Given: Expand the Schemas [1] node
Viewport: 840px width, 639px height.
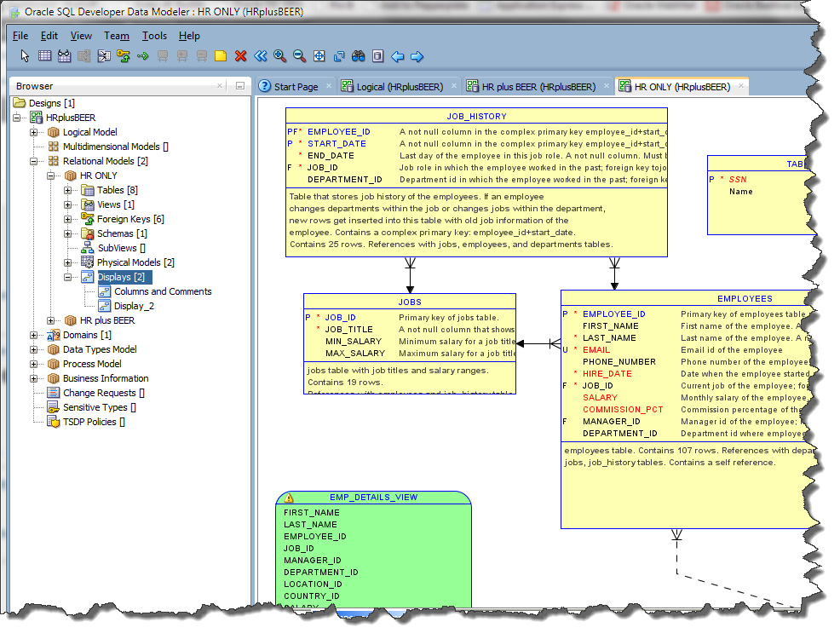Looking at the screenshot, I should pyautogui.click(x=68, y=233).
